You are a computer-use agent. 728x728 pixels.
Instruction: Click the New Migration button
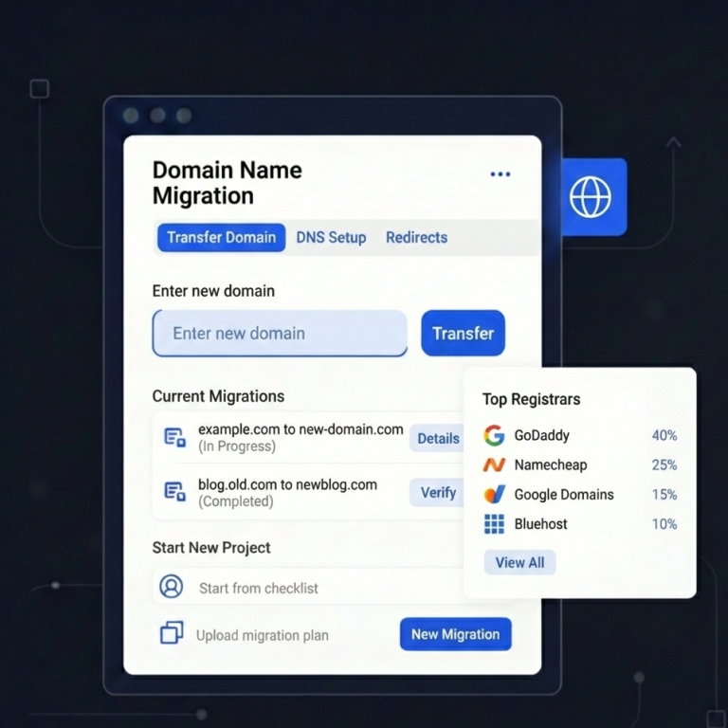point(455,634)
